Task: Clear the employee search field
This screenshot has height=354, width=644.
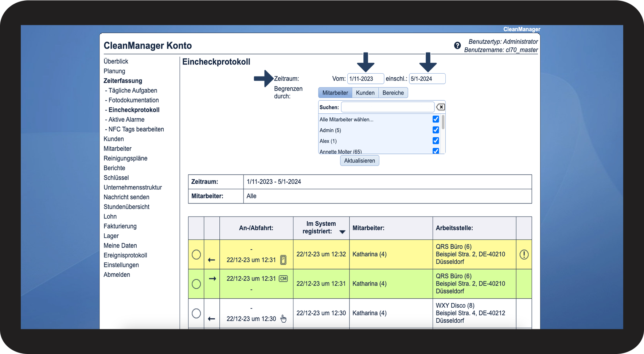Action: (441, 107)
